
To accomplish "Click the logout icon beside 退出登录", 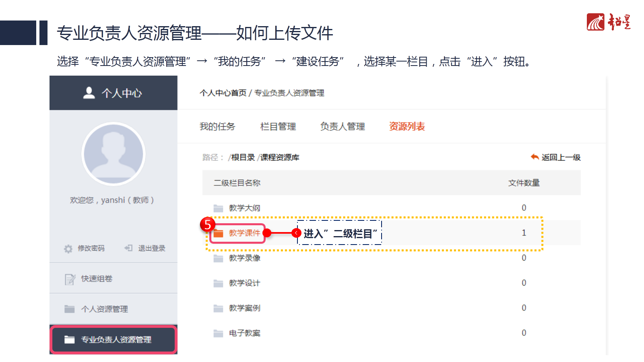I will 128,248.
